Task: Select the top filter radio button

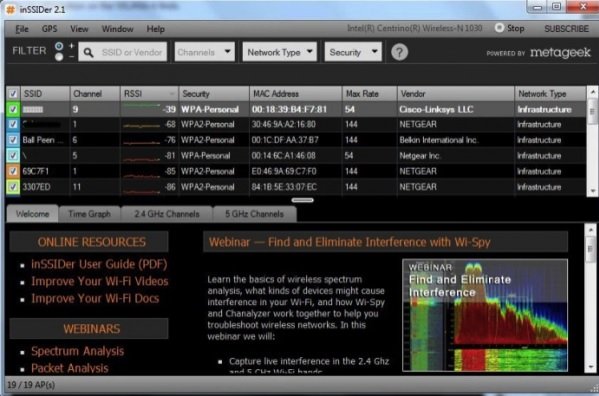Action: (x=59, y=46)
